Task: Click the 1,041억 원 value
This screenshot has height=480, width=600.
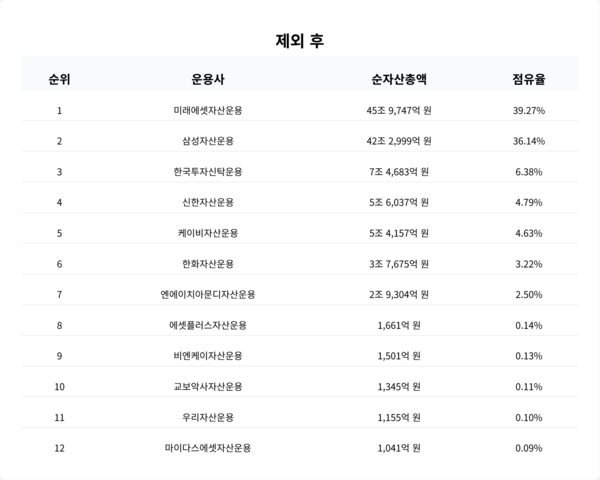Action: (399, 448)
